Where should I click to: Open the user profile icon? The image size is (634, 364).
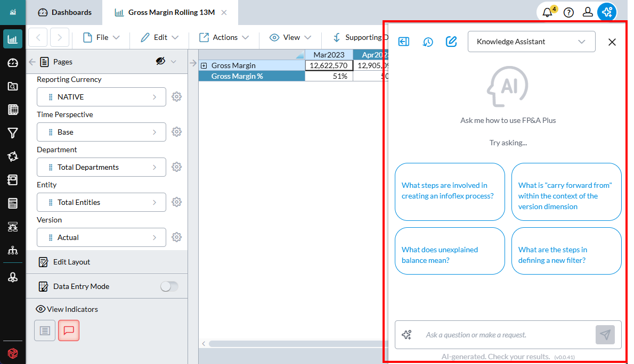click(588, 12)
